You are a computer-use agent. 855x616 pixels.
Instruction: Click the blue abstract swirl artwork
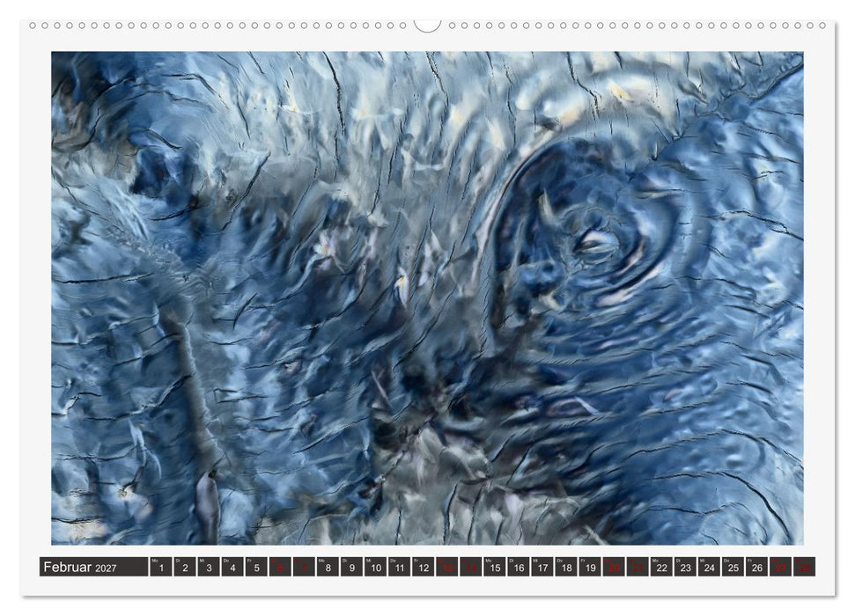(x=427, y=298)
